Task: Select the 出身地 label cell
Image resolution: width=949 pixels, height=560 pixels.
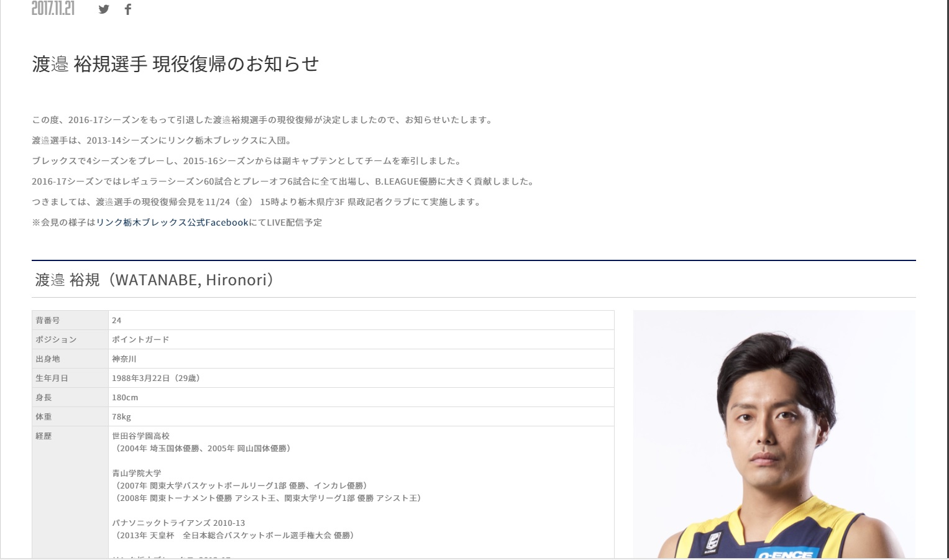Action: 70,359
